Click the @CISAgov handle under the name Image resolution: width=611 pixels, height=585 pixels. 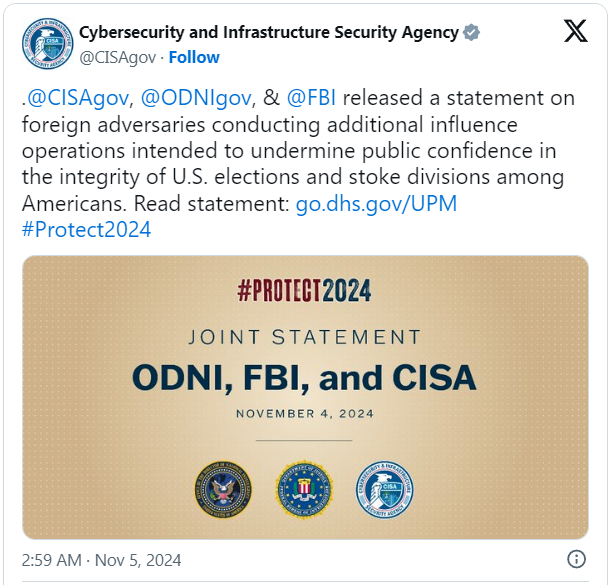coord(118,58)
